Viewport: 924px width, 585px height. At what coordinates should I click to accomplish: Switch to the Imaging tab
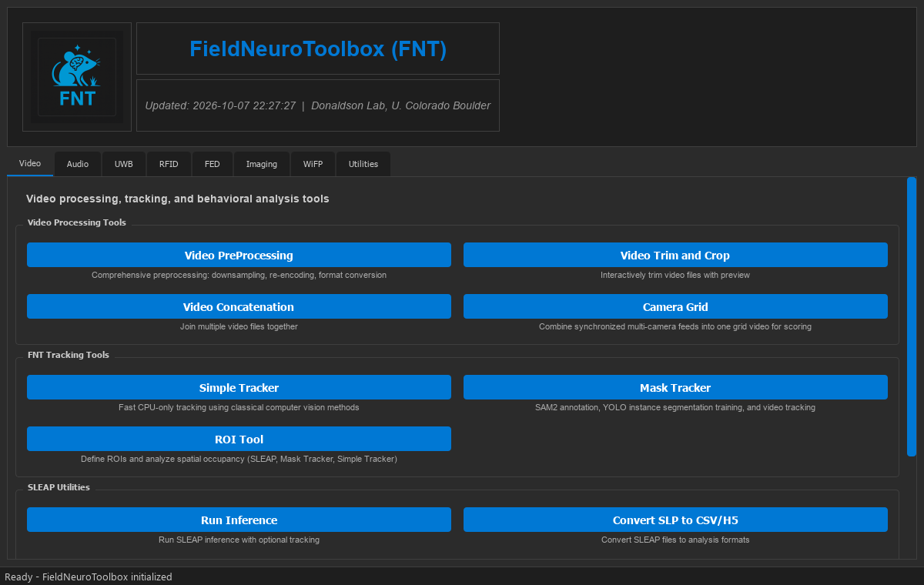pos(262,164)
